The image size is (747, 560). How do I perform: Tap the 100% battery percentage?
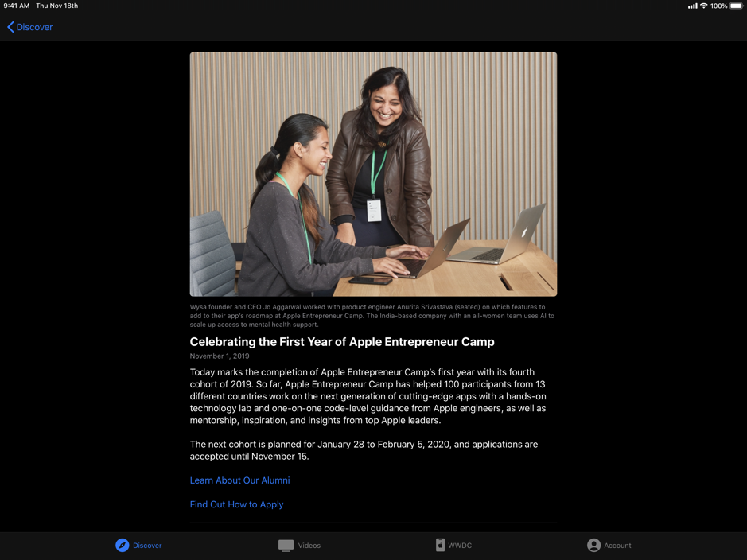pos(719,6)
